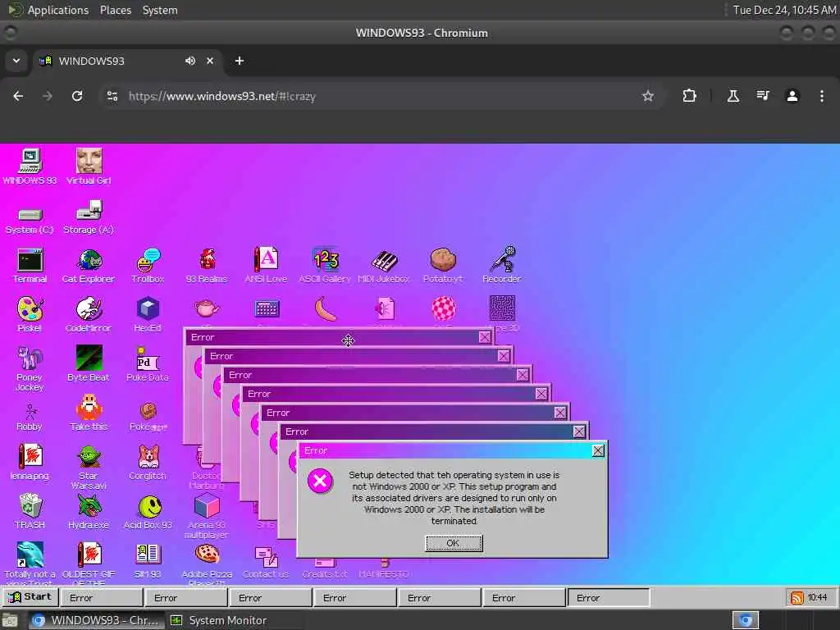The image size is (840, 630).
Task: Launch the Recorder microphone icon
Action: (x=501, y=265)
